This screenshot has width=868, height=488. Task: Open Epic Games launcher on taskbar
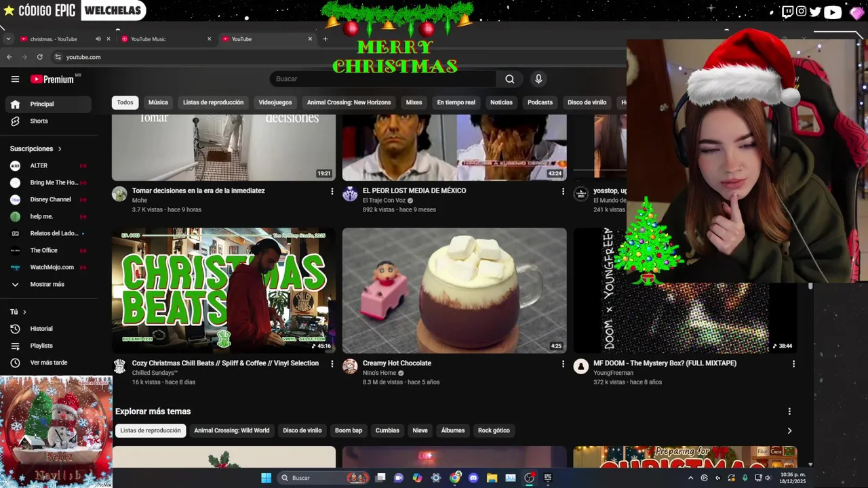(548, 478)
